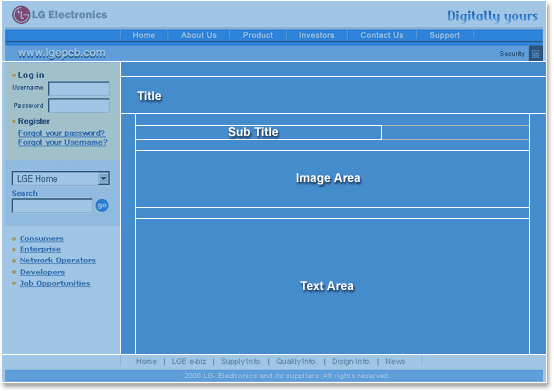
Task: Click the Log in heading
Action: [x=31, y=75]
